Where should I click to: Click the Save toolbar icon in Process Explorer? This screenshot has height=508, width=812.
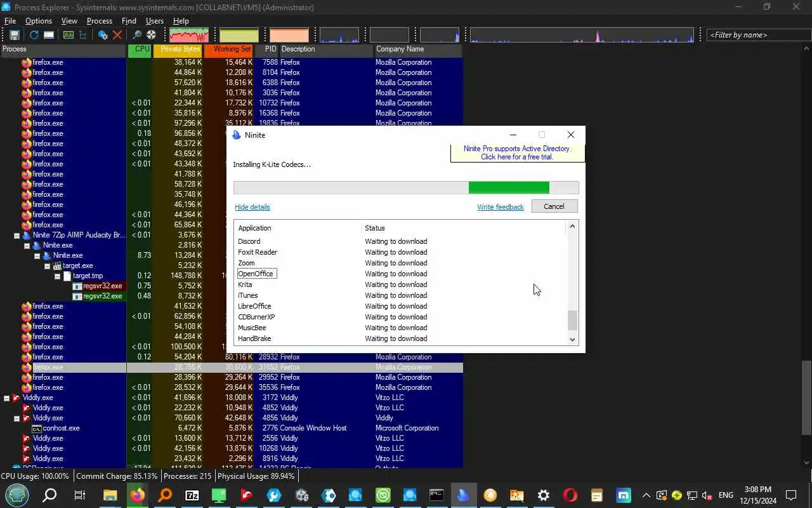point(14,35)
